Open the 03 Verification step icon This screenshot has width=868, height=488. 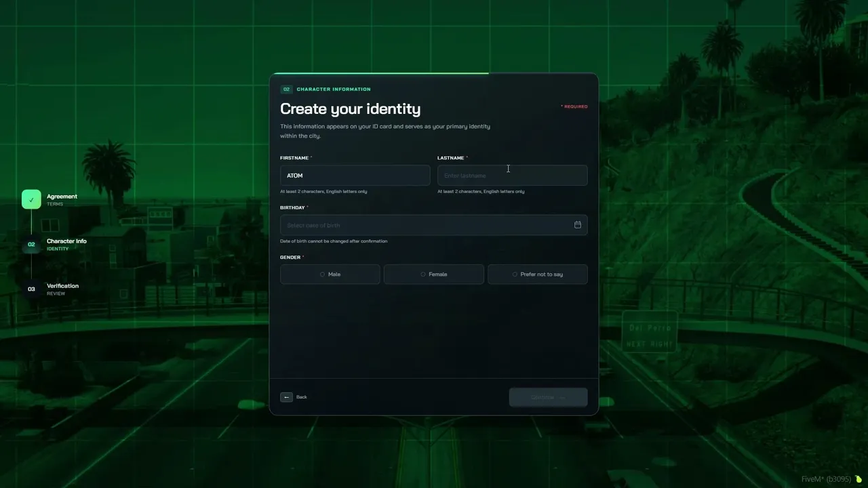(31, 289)
